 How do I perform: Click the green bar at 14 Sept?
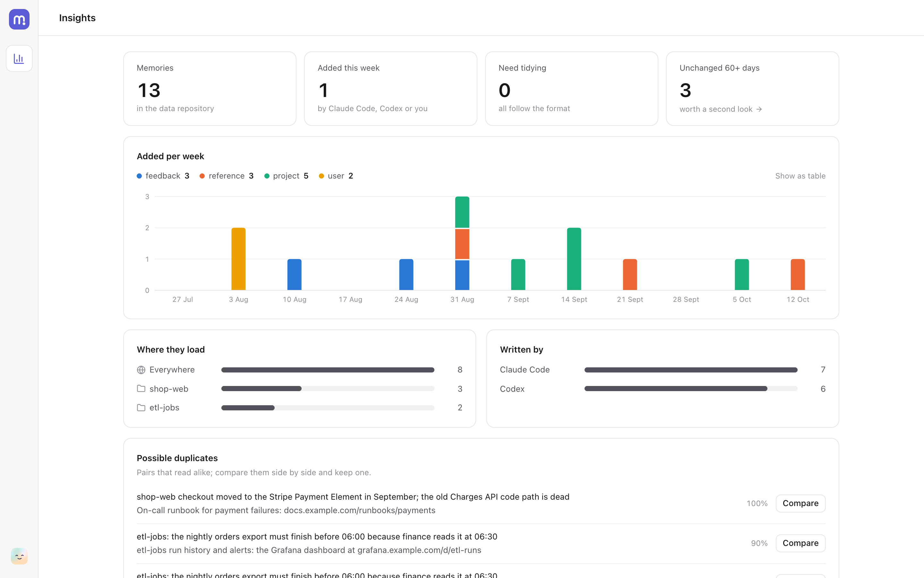pyautogui.click(x=574, y=259)
